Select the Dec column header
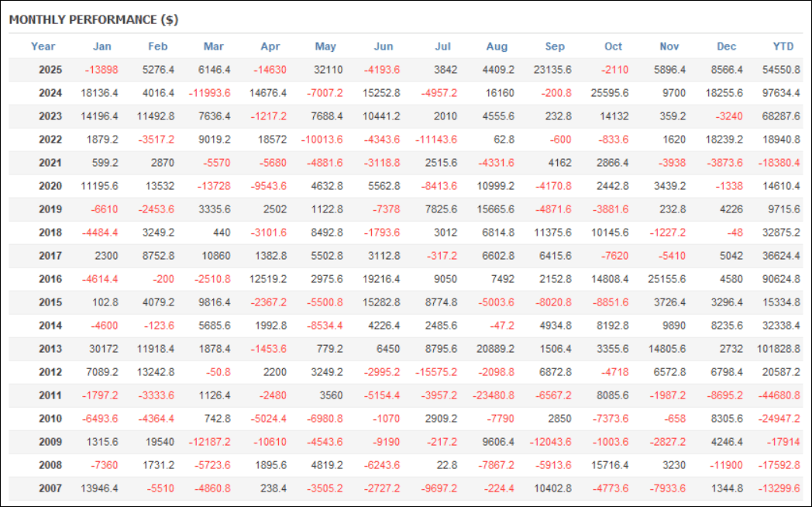Screen dimensions: 812x507 pos(726,47)
